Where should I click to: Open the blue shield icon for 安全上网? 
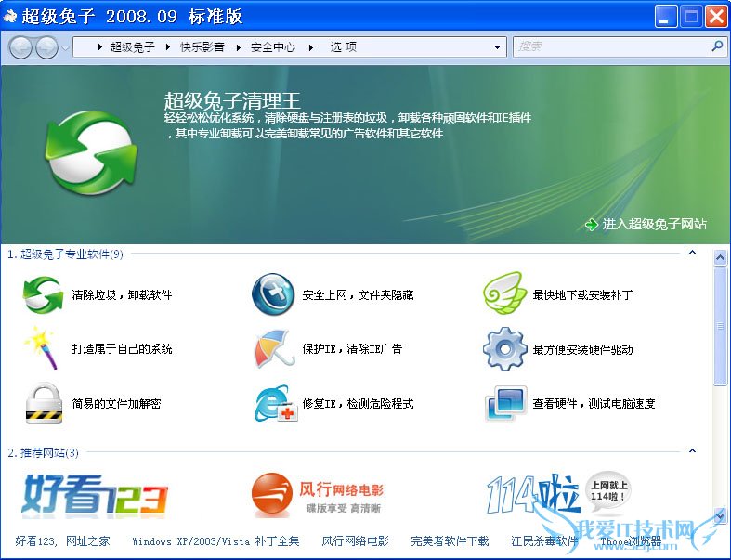point(273,294)
